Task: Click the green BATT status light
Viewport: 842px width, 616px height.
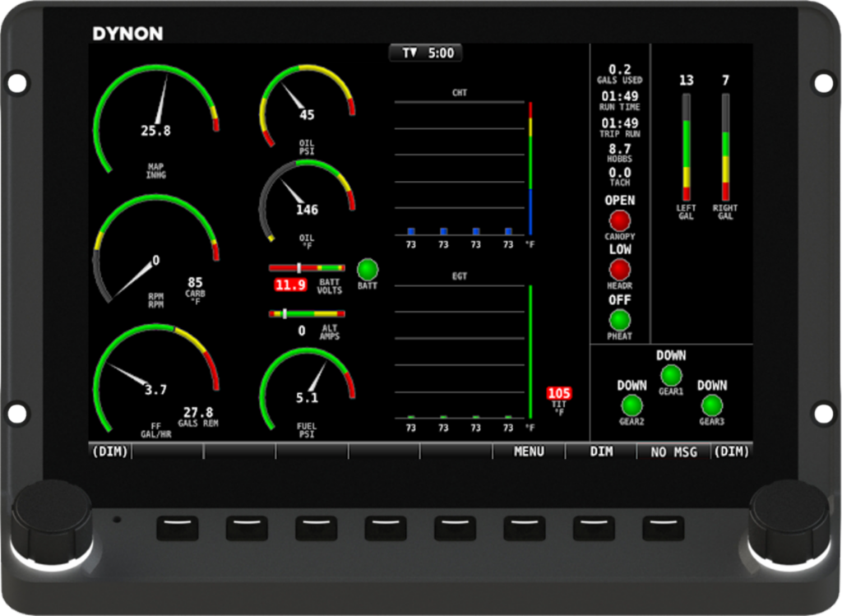Action: point(368,269)
